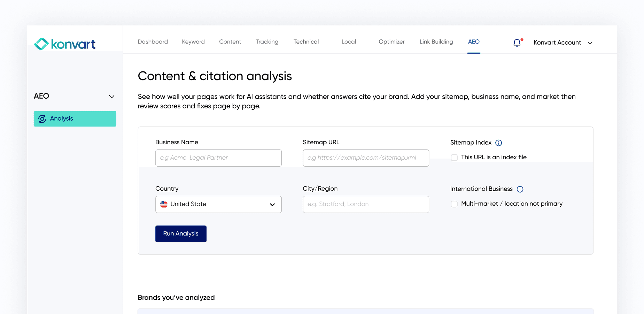
Task: Open the Content tab
Action: tap(230, 42)
